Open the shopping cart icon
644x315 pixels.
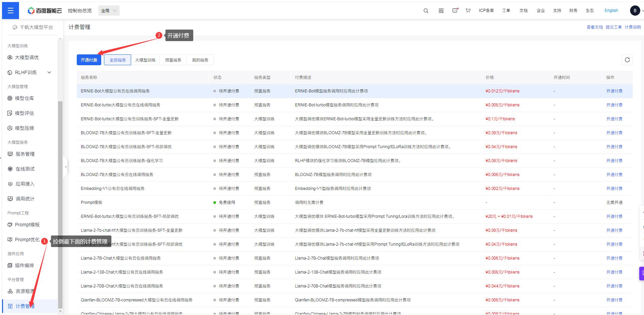pyautogui.click(x=468, y=11)
